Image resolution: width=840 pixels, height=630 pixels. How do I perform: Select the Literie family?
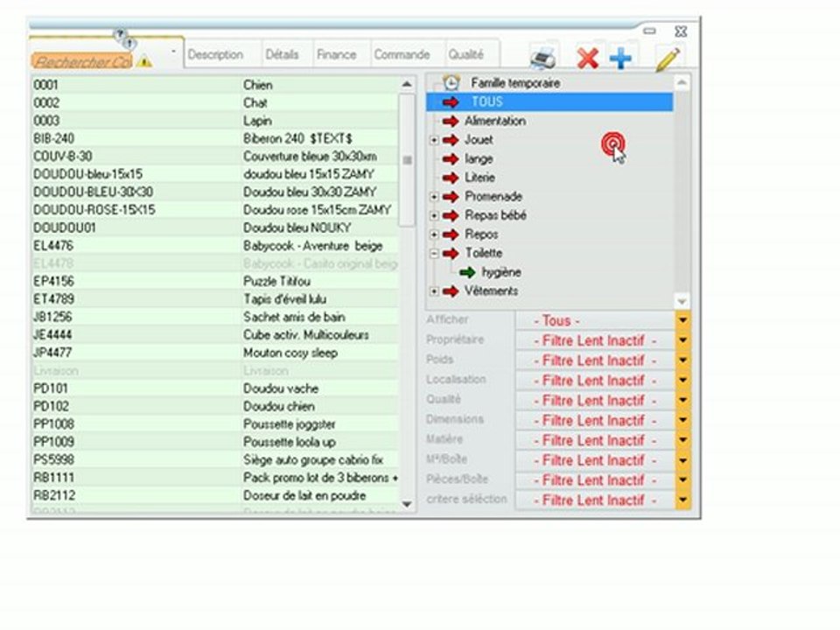[479, 178]
